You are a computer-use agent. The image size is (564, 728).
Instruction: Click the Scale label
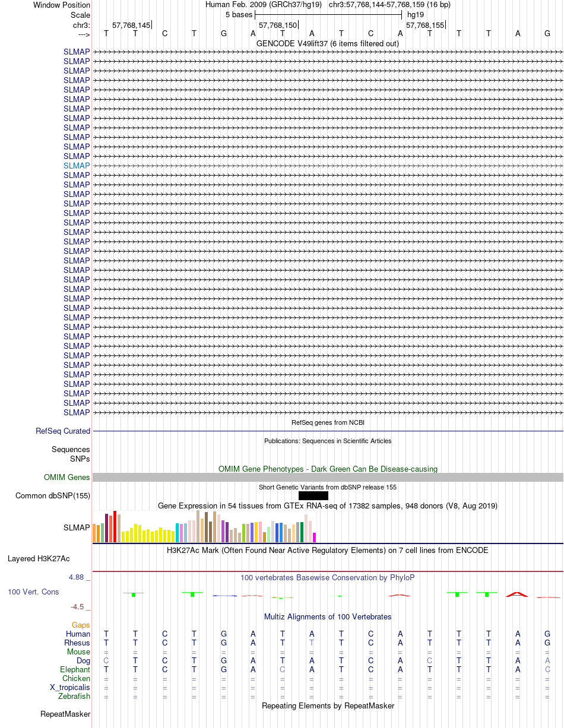80,15
